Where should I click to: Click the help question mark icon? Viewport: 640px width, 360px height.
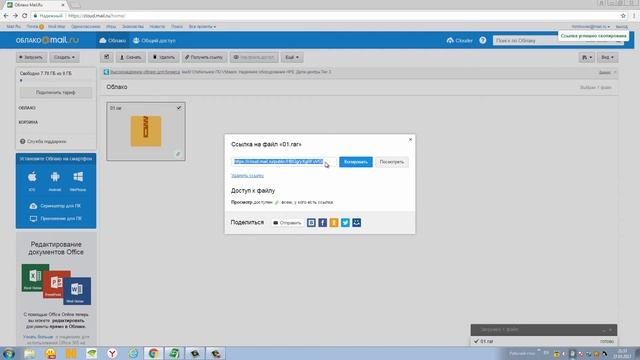click(483, 40)
